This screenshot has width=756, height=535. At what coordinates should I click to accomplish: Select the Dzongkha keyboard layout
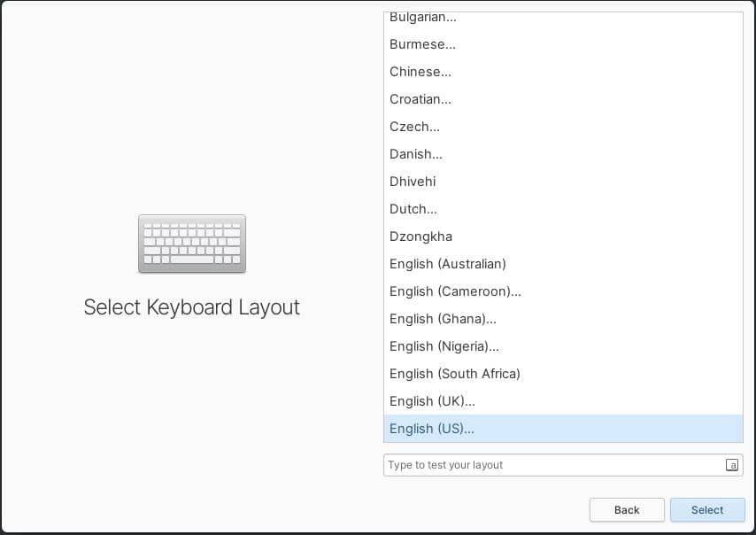(563, 236)
